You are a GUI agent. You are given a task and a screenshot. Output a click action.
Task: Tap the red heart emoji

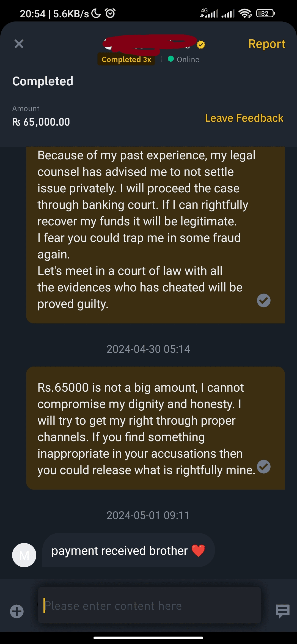[x=198, y=551]
